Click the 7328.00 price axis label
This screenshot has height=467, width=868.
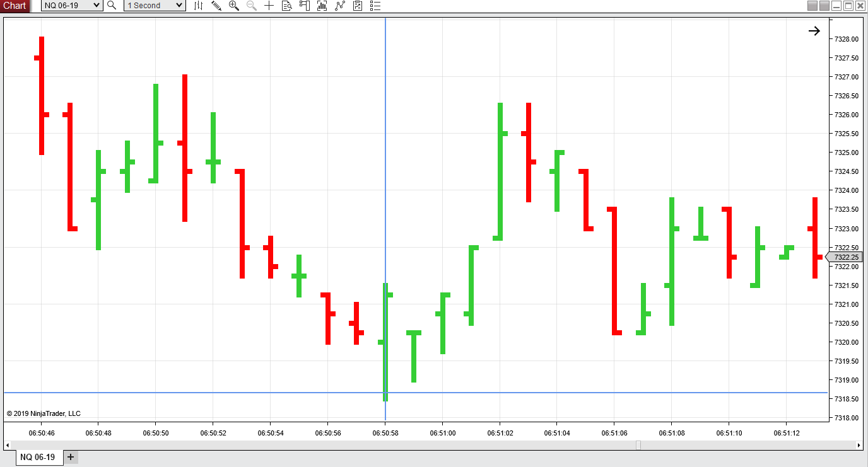846,39
